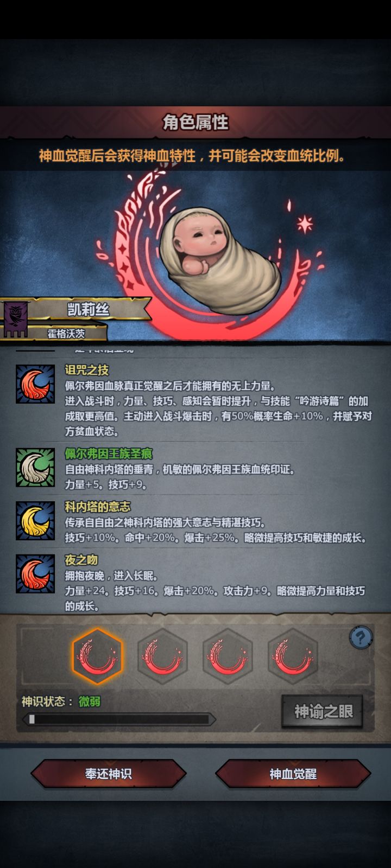The width and height of the screenshot is (391, 868).
Task: Tap the 佩尔弗因王族圣痕 green crescent icon
Action: tap(35, 468)
